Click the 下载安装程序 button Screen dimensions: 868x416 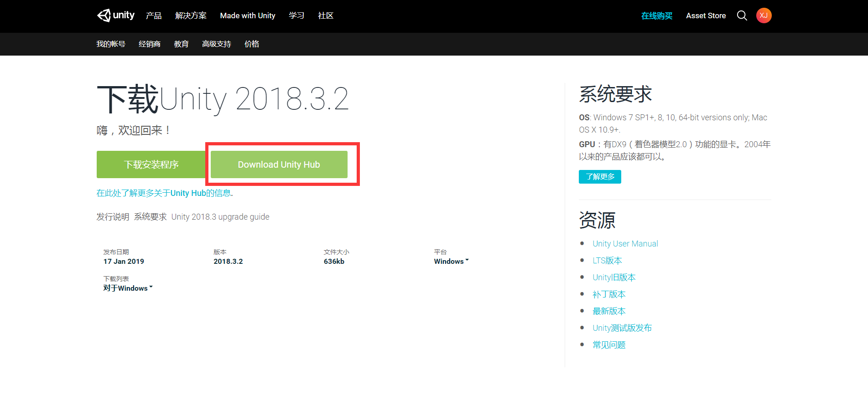[x=151, y=164]
